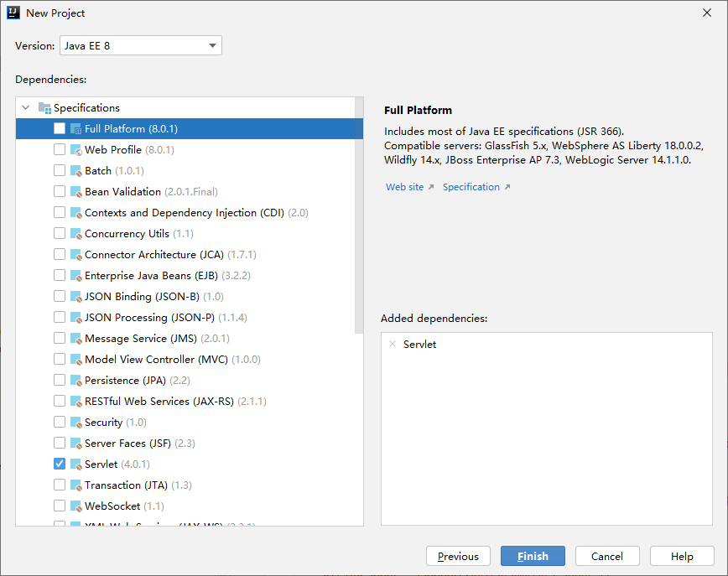Viewport: 728px width, 576px height.
Task: Click the RESTful Web Services icon
Action: point(76,401)
